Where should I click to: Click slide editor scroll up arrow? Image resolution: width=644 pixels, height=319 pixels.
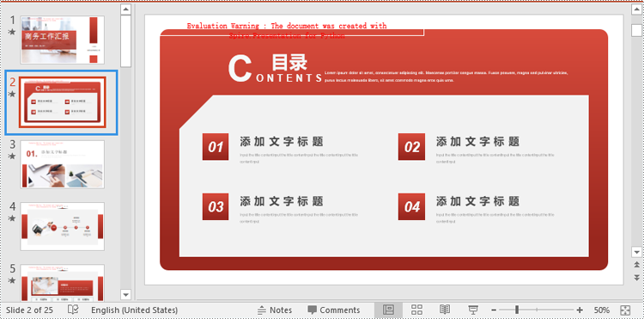pyautogui.click(x=636, y=9)
